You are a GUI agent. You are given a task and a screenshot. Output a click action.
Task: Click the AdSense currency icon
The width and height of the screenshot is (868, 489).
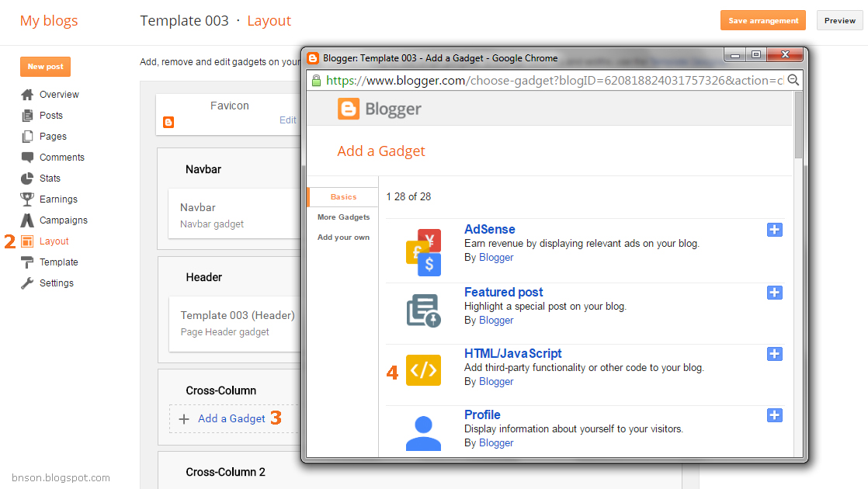pos(423,252)
